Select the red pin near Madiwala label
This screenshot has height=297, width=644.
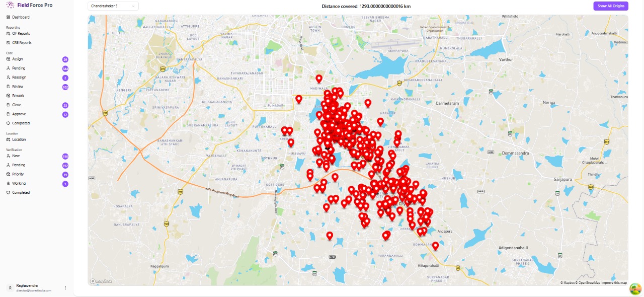tap(318, 79)
